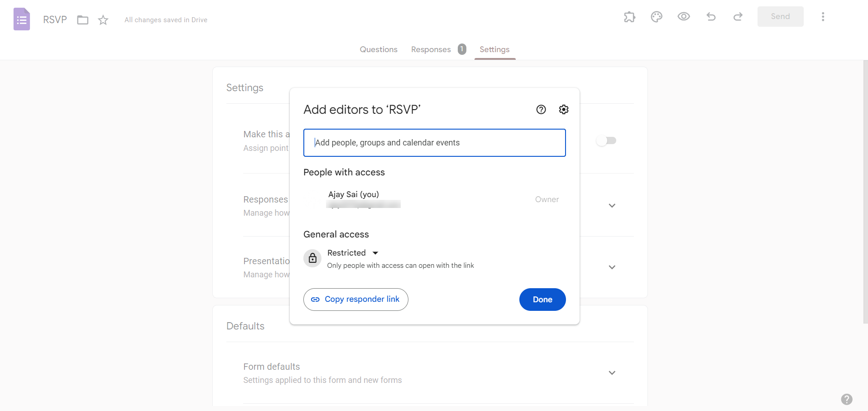Open the Restricted access dropdown

pyautogui.click(x=353, y=253)
